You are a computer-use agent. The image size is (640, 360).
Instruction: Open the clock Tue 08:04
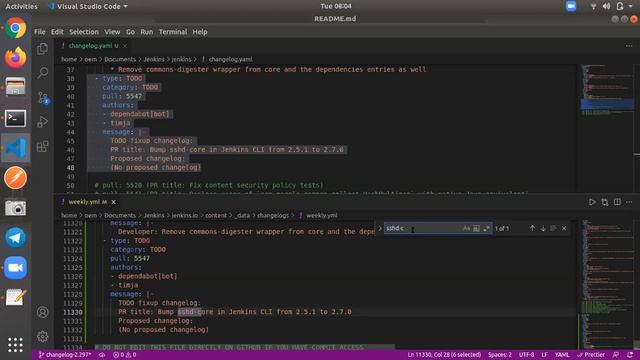(336, 6)
